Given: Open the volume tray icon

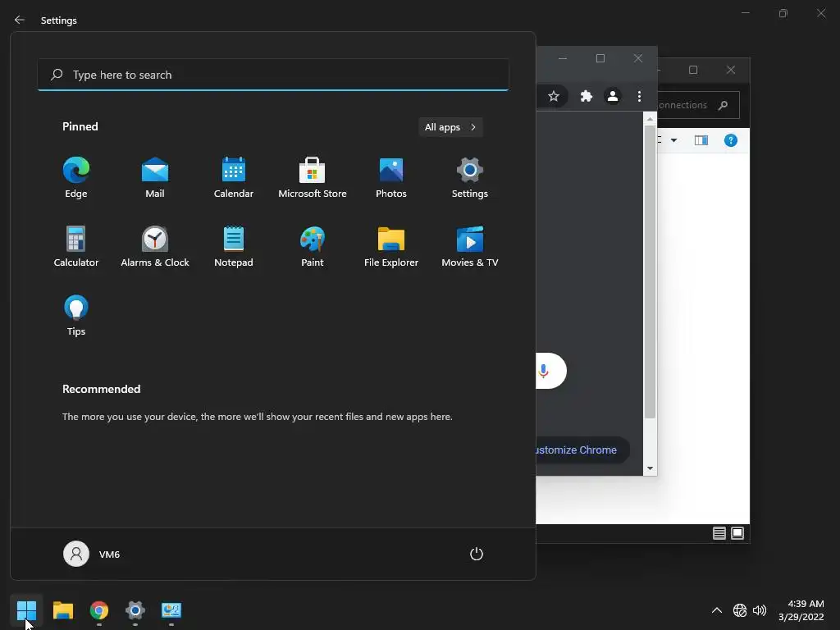Looking at the screenshot, I should tap(759, 610).
